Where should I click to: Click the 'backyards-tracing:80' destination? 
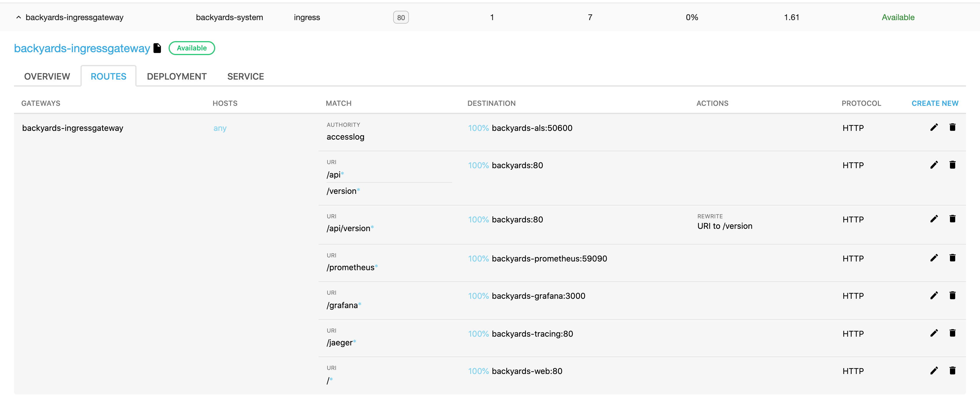click(x=532, y=334)
